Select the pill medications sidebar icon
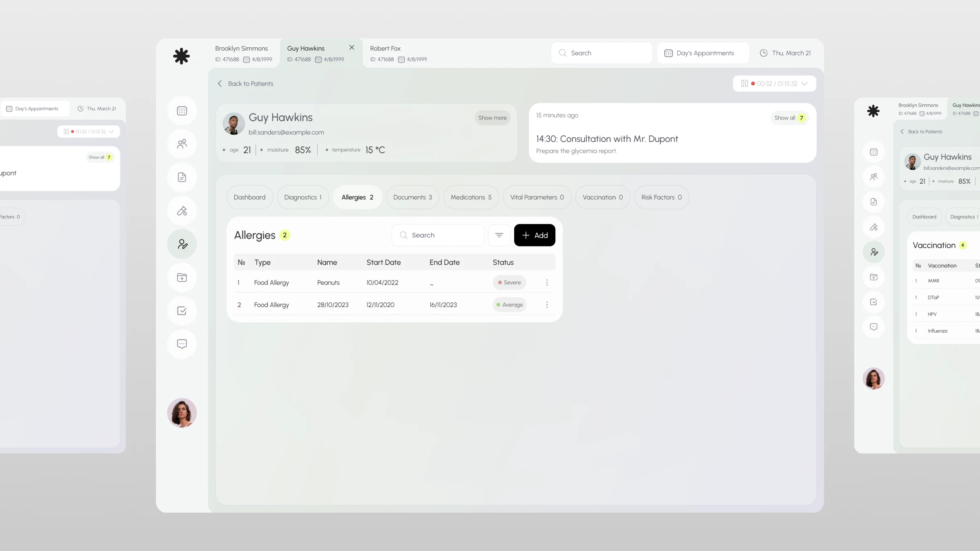The width and height of the screenshot is (980, 551). (x=182, y=211)
